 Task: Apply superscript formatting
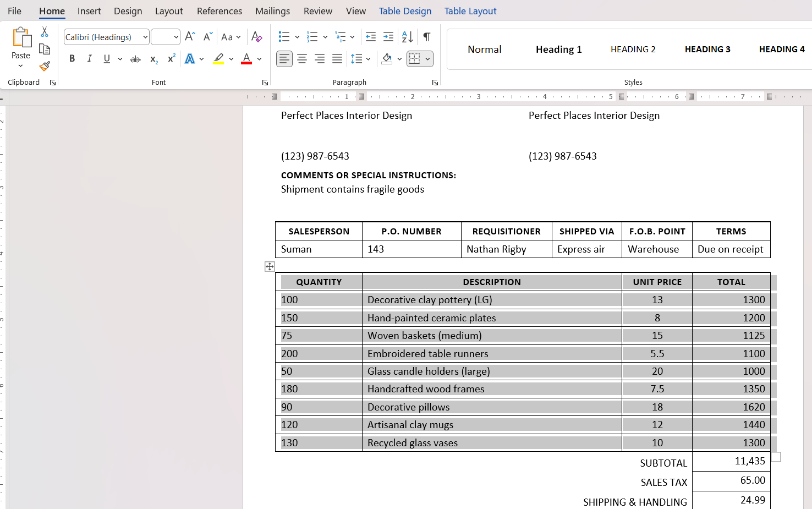pyautogui.click(x=172, y=59)
